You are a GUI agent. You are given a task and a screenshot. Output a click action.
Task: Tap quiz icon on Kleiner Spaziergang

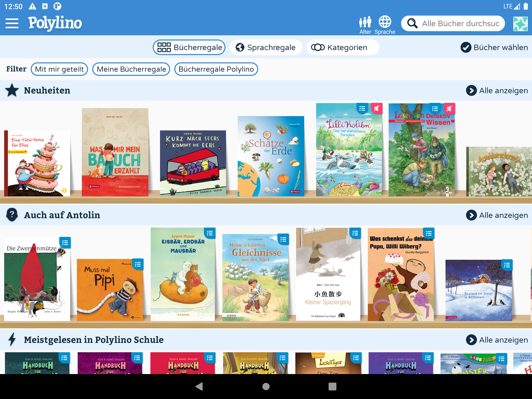click(355, 233)
